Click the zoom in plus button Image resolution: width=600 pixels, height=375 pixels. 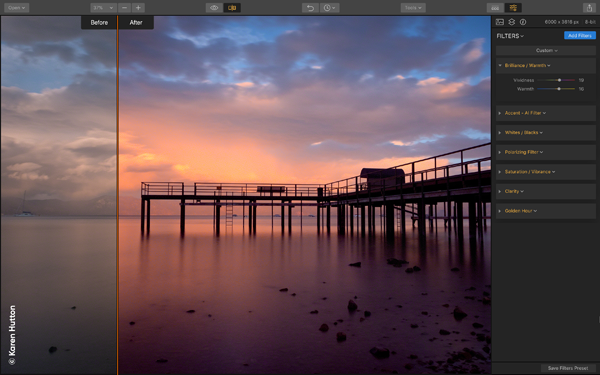click(138, 8)
